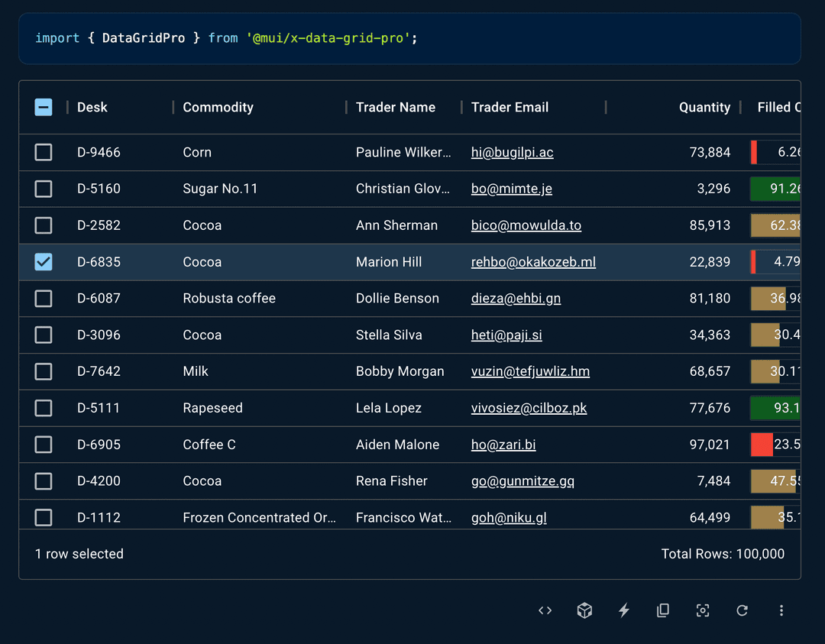Image resolution: width=825 pixels, height=644 pixels.
Task: Open Marion Hill's email link
Action: (533, 261)
